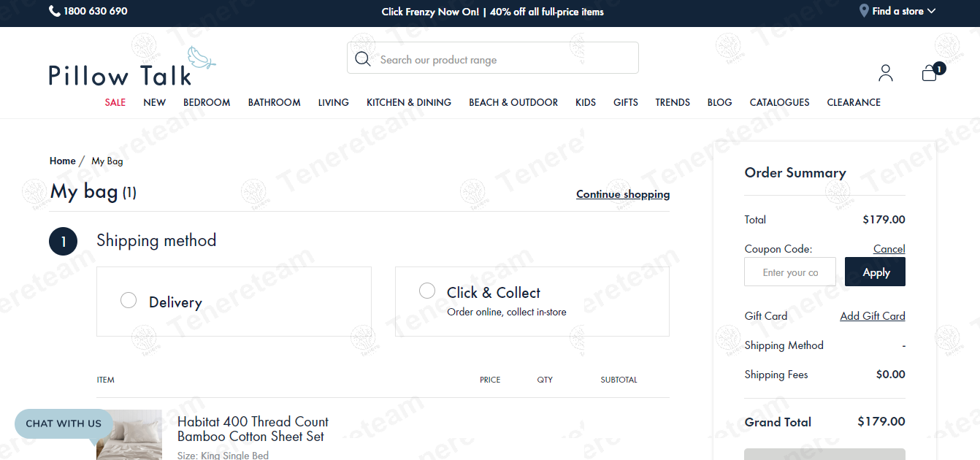Click the 1800 630 690 phone number
Viewport: 980px width, 460px height.
pyautogui.click(x=96, y=11)
